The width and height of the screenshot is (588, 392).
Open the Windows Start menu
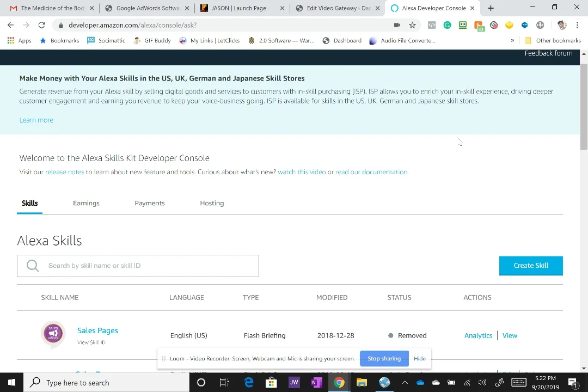pos(11,383)
